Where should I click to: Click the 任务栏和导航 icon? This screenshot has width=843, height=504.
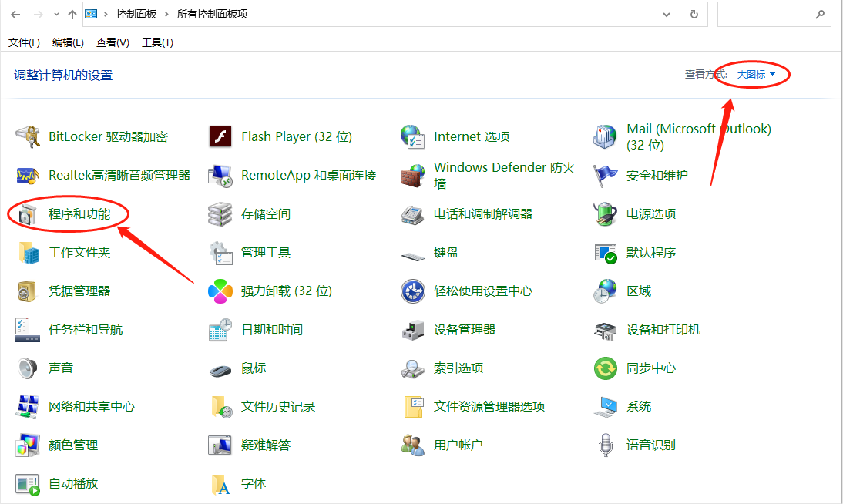tap(28, 330)
